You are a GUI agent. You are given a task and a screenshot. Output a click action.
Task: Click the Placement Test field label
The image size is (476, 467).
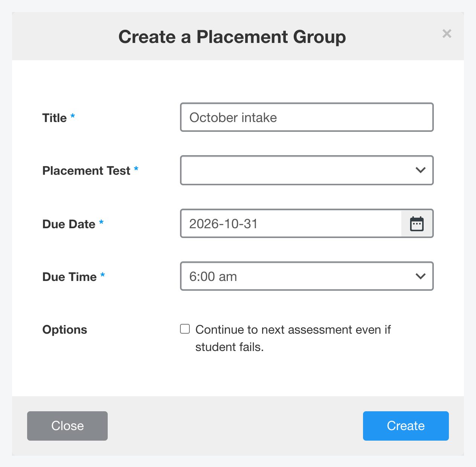86,171
